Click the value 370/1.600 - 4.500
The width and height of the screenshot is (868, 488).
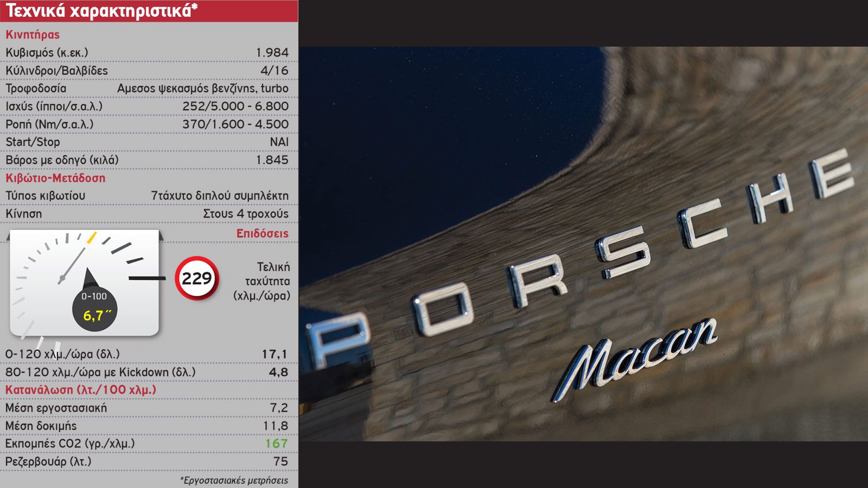[x=235, y=124]
